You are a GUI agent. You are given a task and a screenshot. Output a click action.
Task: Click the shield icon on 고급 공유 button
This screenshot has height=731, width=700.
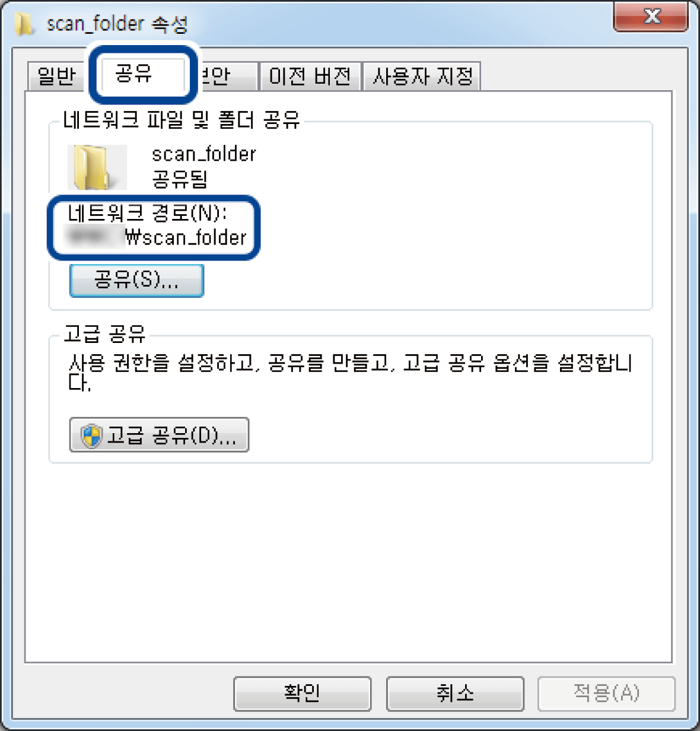[x=91, y=436]
